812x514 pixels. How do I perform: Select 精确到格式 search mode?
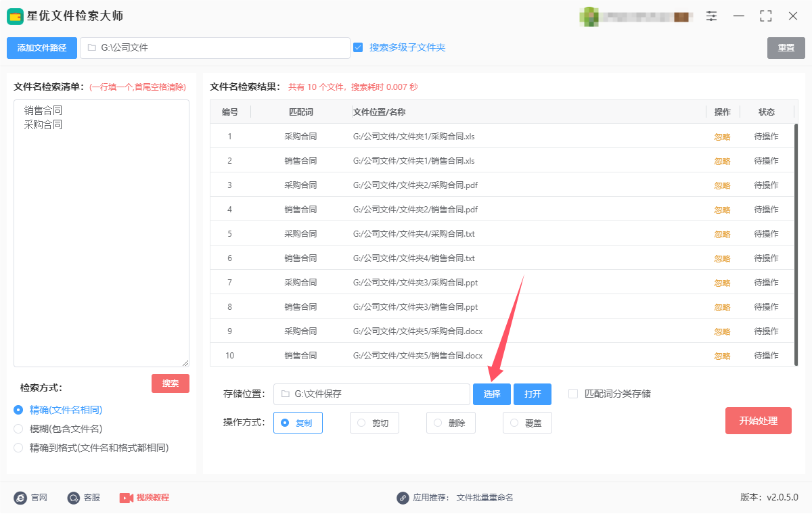18,448
